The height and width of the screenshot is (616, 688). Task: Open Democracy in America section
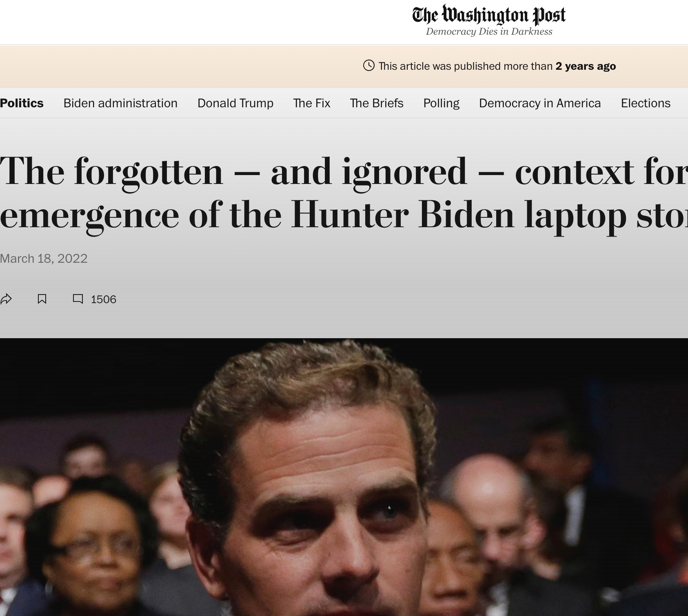point(540,103)
